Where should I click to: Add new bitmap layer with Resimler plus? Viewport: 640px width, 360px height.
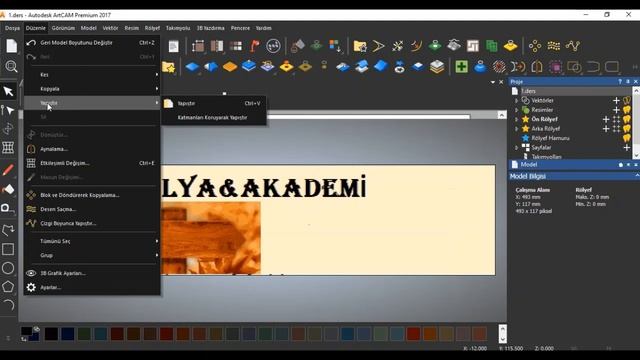pyautogui.click(x=616, y=109)
